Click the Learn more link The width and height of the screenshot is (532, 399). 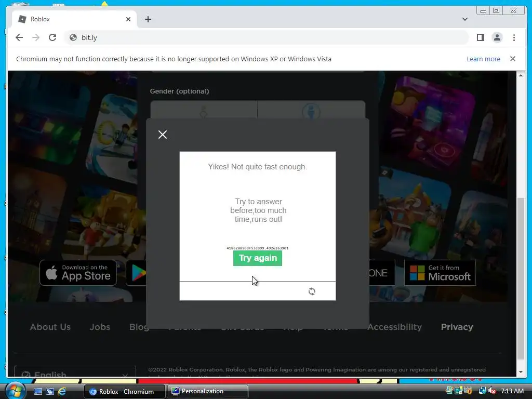click(x=483, y=59)
